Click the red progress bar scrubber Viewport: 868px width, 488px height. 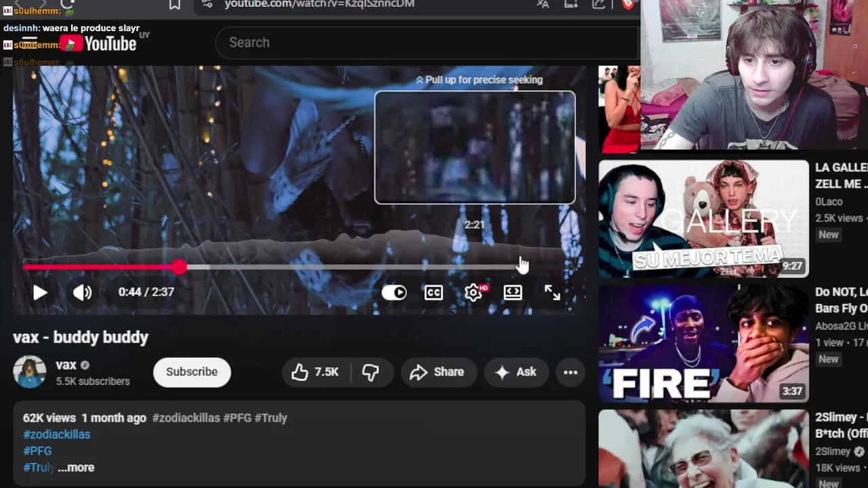(x=179, y=267)
